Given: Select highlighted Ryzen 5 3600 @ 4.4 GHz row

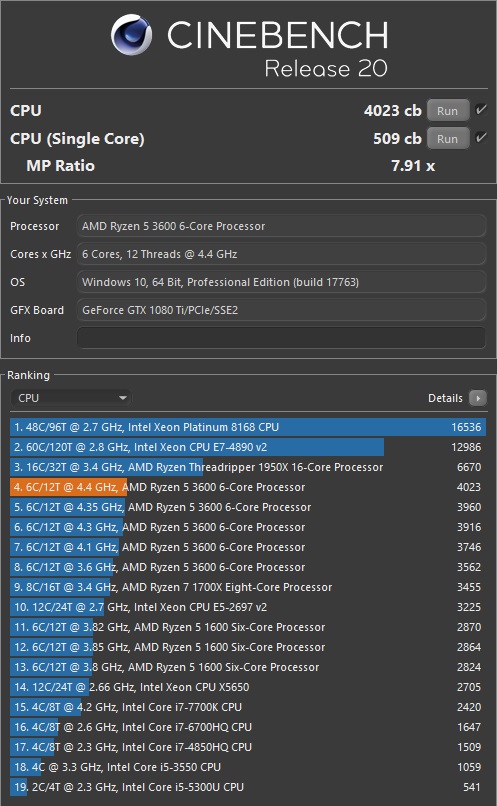Looking at the screenshot, I should pos(248,487).
